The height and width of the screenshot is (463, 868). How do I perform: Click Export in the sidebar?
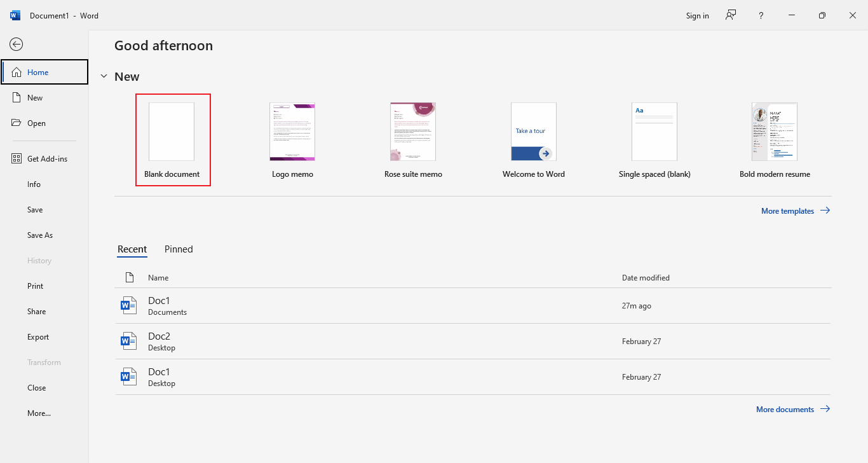(36, 336)
